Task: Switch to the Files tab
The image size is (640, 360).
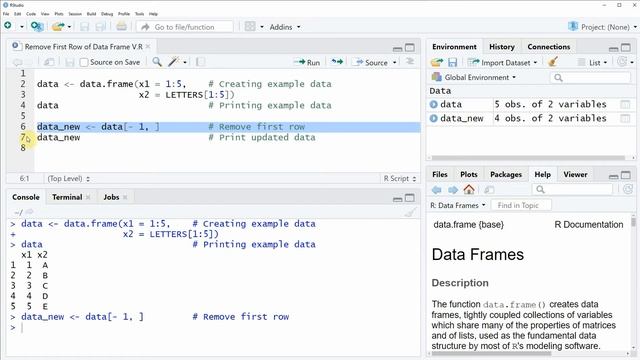Action: 440,174
